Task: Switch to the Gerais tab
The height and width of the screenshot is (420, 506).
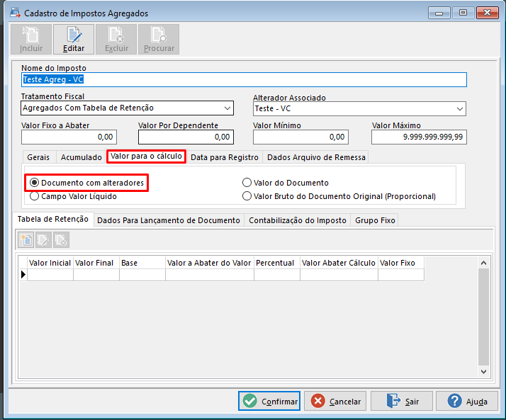Action: 38,157
